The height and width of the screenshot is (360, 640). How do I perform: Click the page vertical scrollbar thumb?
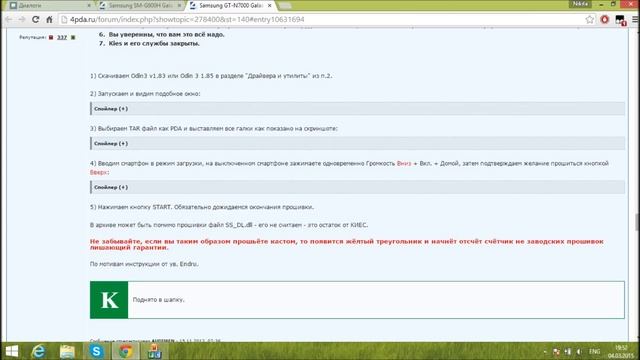[637, 222]
